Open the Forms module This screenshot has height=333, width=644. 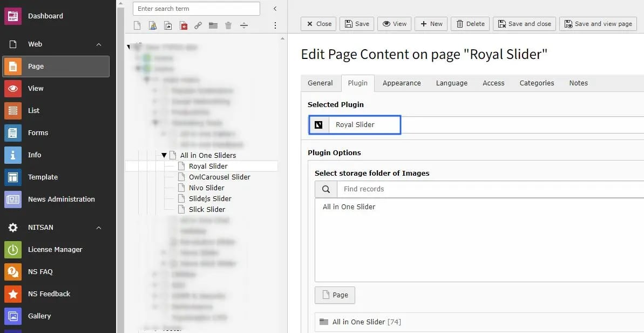(x=56, y=133)
